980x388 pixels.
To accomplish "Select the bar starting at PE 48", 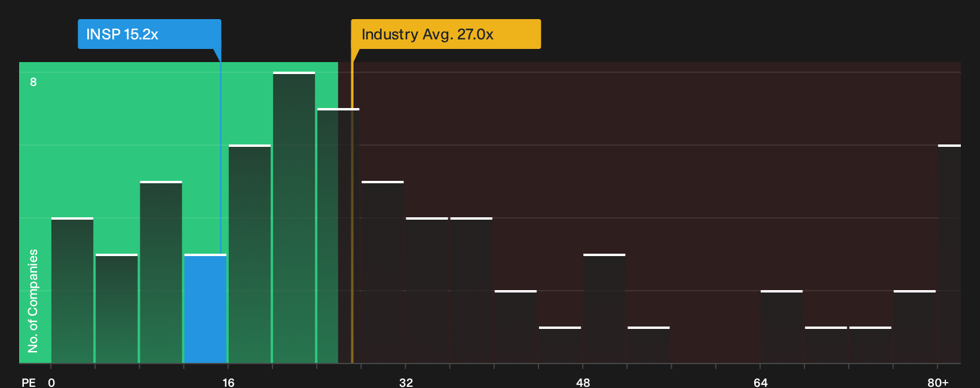I will tap(604, 309).
